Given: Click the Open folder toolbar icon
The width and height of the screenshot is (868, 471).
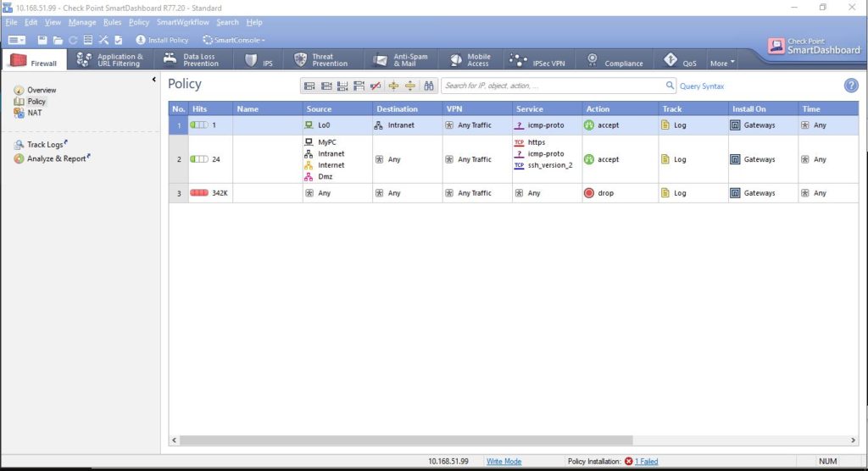Looking at the screenshot, I should (58, 40).
